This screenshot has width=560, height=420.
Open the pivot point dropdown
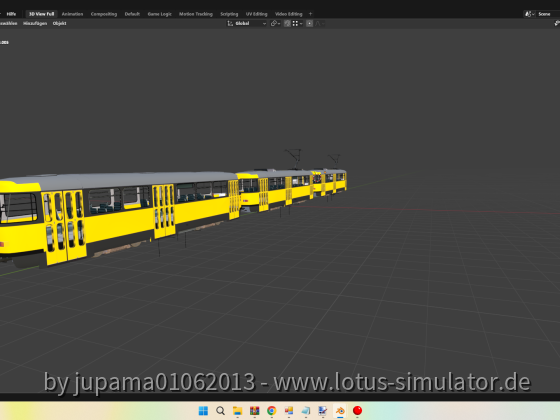pyautogui.click(x=275, y=23)
